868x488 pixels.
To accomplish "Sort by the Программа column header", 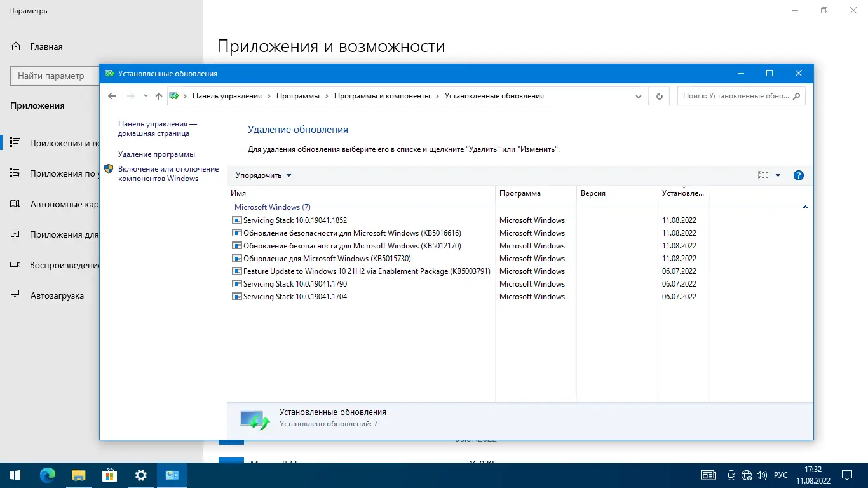I will [x=536, y=193].
